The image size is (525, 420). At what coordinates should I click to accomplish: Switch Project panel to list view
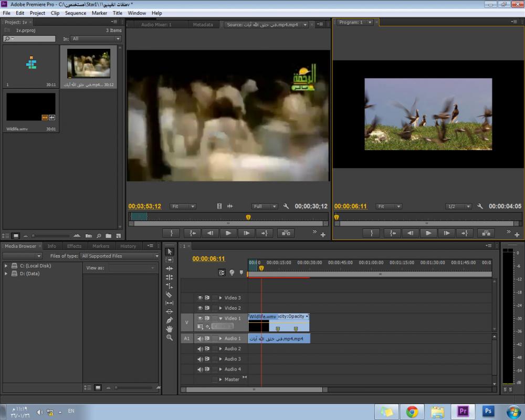6,236
